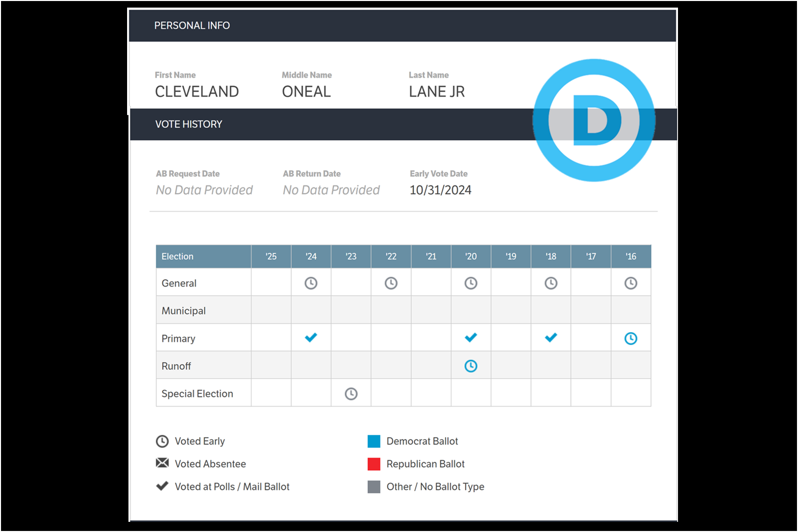Click the General '22 voted early clock icon
The image size is (798, 532).
point(391,283)
